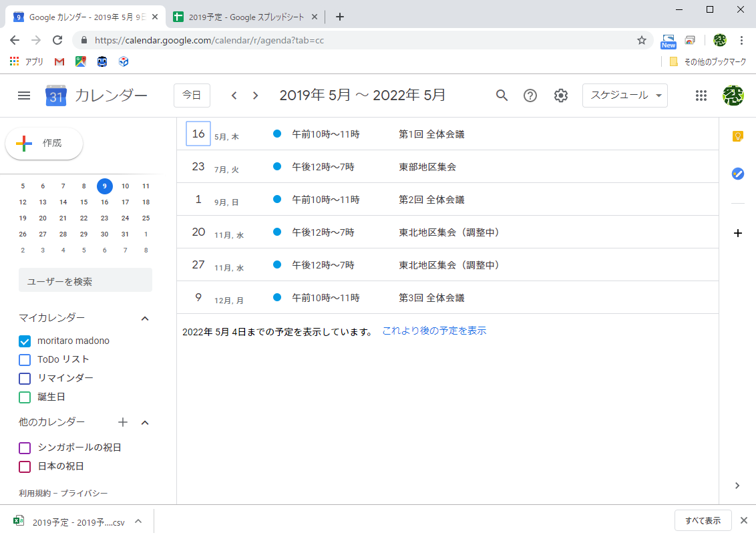
Task: Open Google Tasks in the side panel
Action: click(x=737, y=174)
